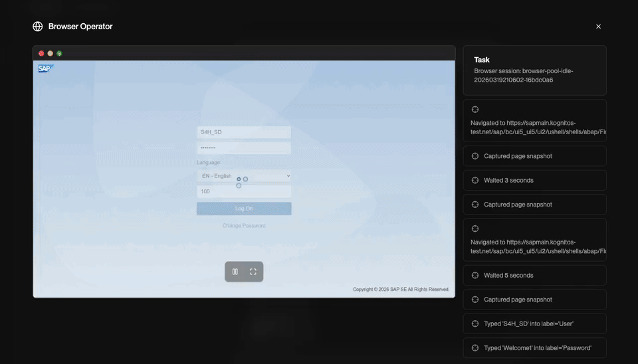
Task: Click the Language label
Action: coord(208,162)
